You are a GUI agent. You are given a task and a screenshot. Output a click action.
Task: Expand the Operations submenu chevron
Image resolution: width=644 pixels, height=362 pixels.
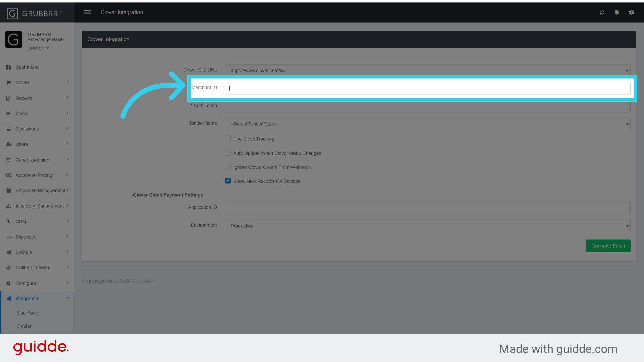point(67,128)
